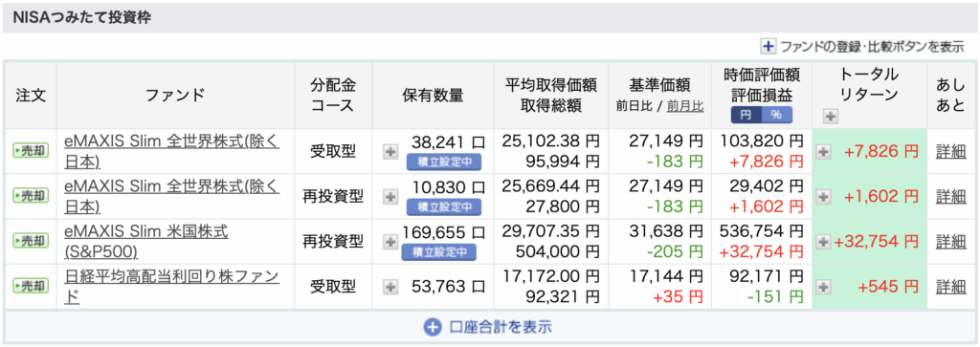
Task: Expand plus icon next to +7,826 円 return
Action: (824, 151)
